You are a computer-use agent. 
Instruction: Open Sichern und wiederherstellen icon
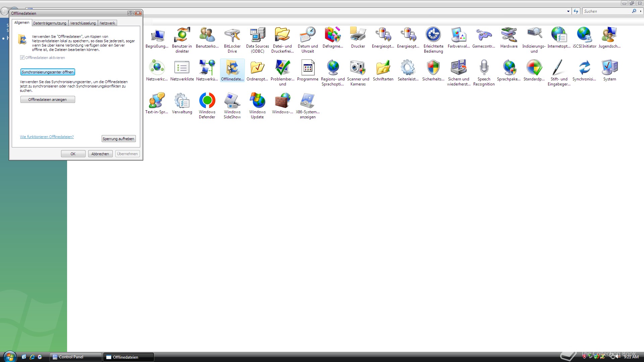(459, 73)
